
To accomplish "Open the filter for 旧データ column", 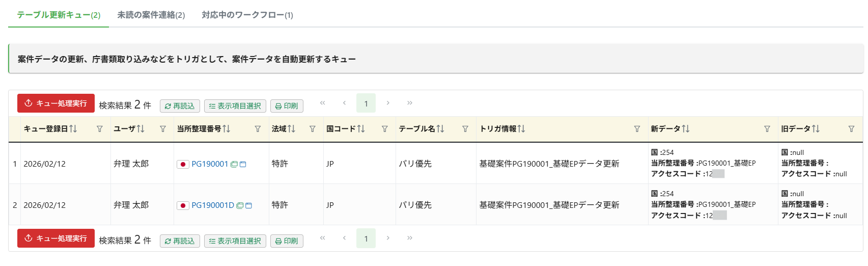I will tap(851, 129).
